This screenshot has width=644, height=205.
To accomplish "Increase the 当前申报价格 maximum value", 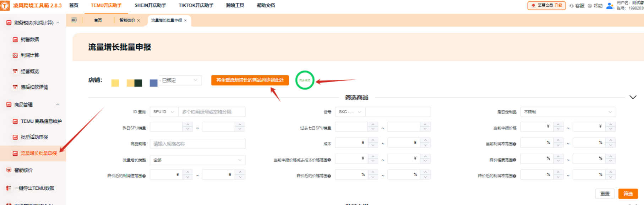I will (610, 124).
